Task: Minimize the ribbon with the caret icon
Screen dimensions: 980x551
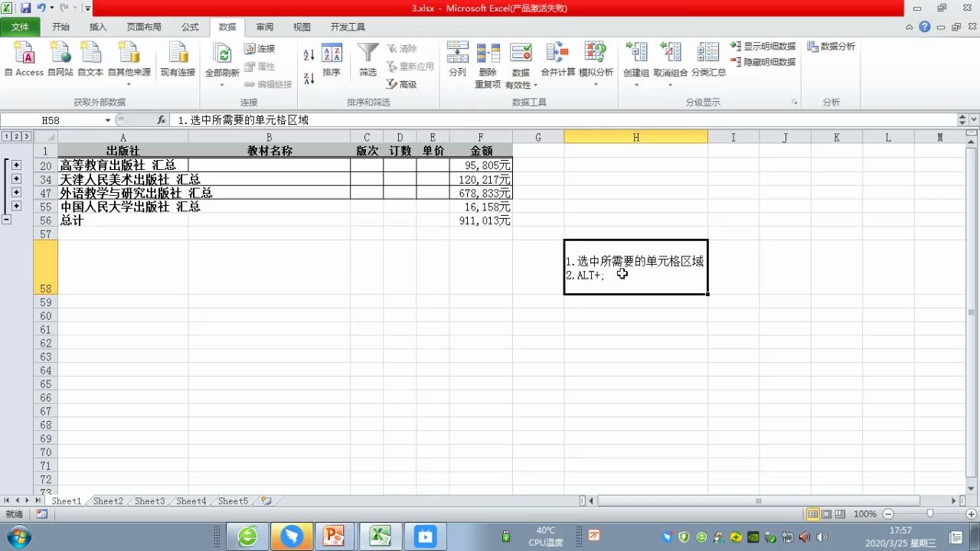Action: click(x=910, y=27)
